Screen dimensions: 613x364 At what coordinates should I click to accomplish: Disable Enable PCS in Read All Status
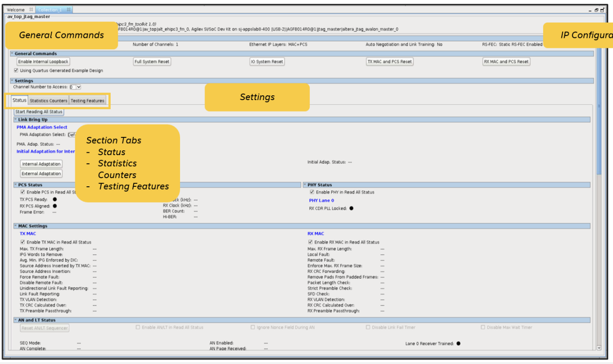coord(22,192)
